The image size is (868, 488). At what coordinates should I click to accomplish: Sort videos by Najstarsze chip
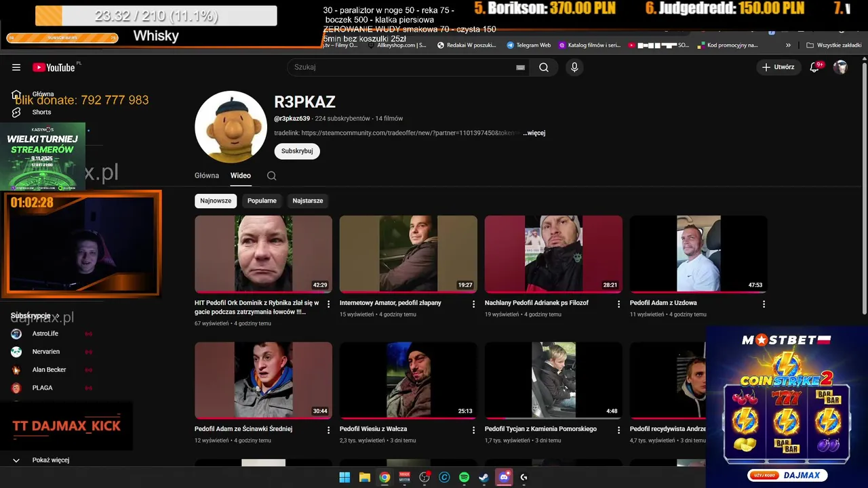click(308, 201)
